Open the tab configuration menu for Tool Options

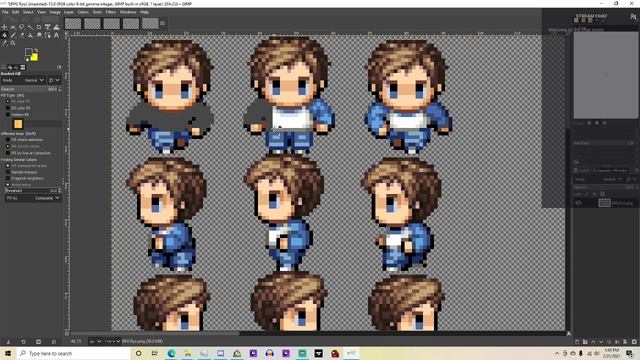point(59,67)
